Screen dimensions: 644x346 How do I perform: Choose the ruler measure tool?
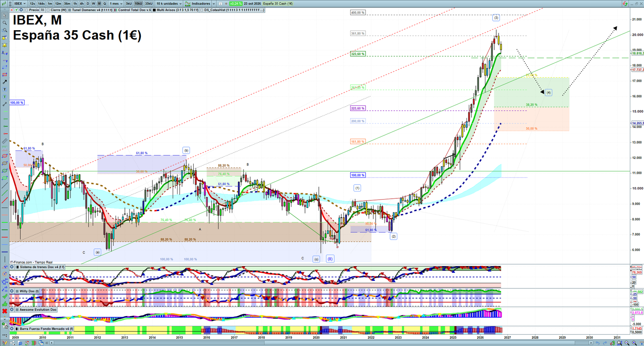click(4, 141)
